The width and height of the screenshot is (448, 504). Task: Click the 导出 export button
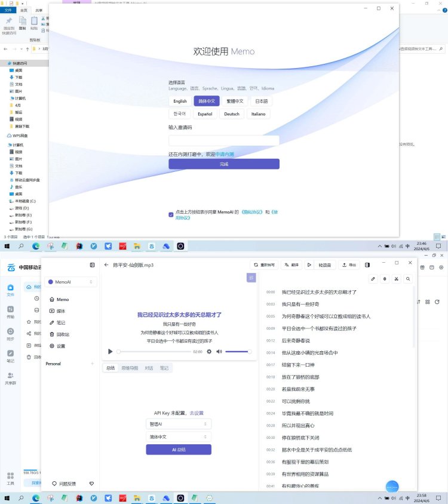(349, 265)
